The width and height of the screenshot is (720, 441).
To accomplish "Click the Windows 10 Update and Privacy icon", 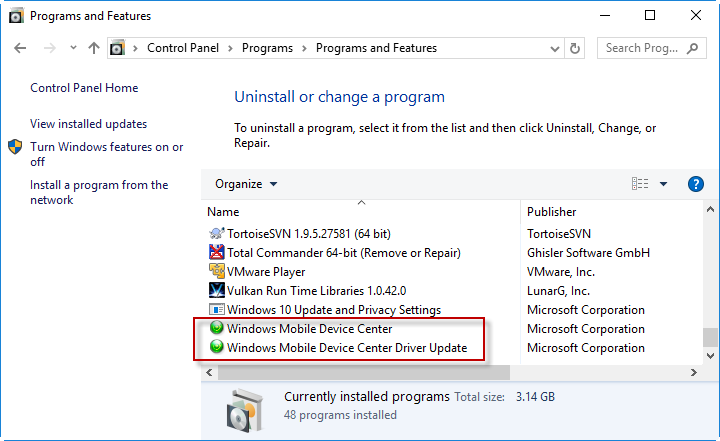I will coord(217,309).
